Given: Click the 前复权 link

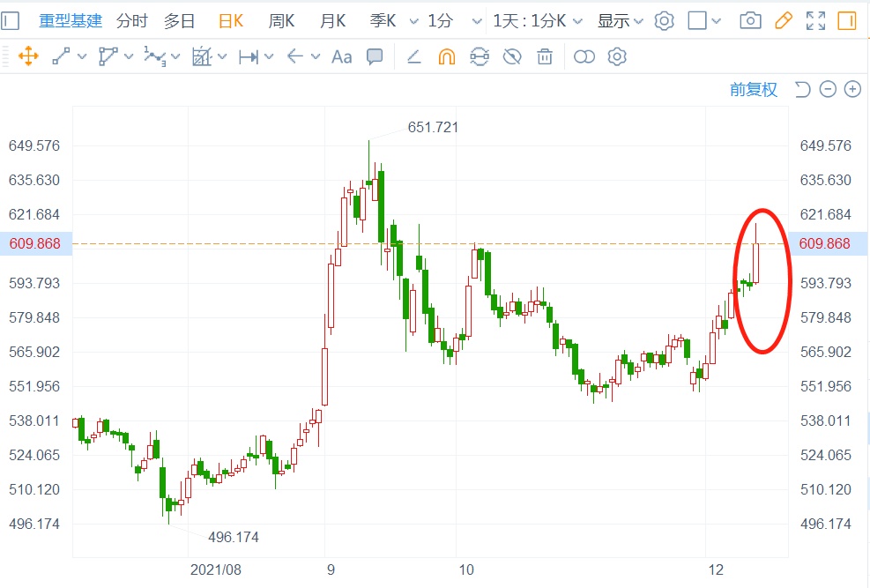Looking at the screenshot, I should [x=754, y=89].
